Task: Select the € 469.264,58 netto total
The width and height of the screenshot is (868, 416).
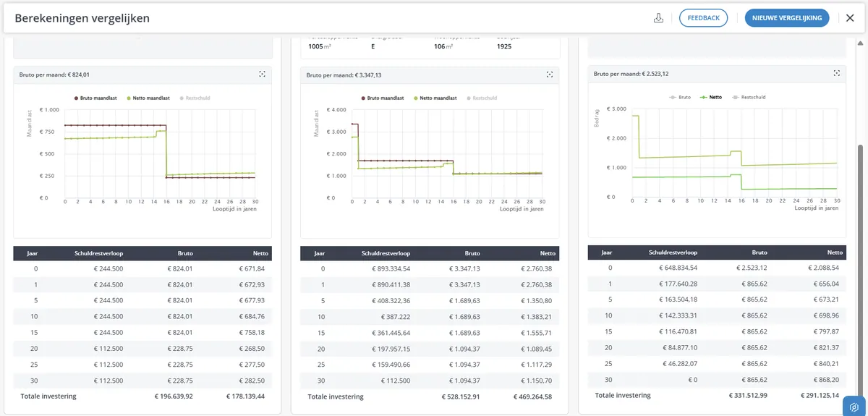Action: tap(532, 396)
